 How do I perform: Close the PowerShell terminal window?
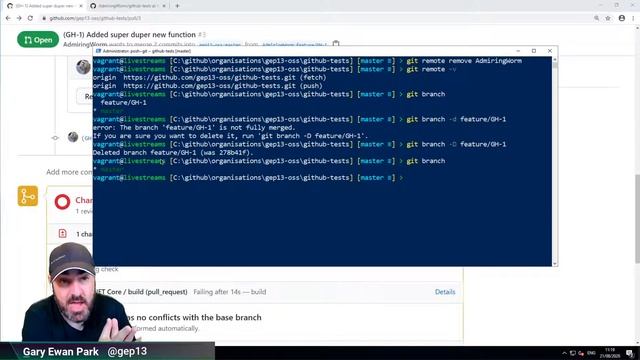550,51
